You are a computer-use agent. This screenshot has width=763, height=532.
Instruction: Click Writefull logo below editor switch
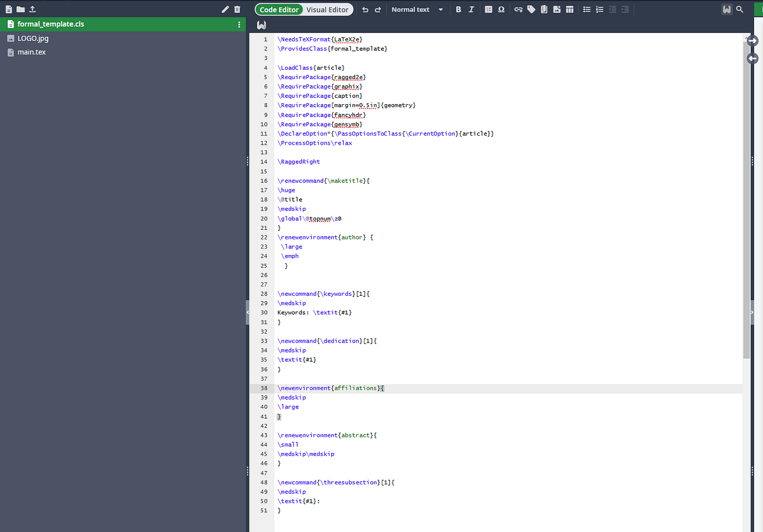click(x=261, y=25)
